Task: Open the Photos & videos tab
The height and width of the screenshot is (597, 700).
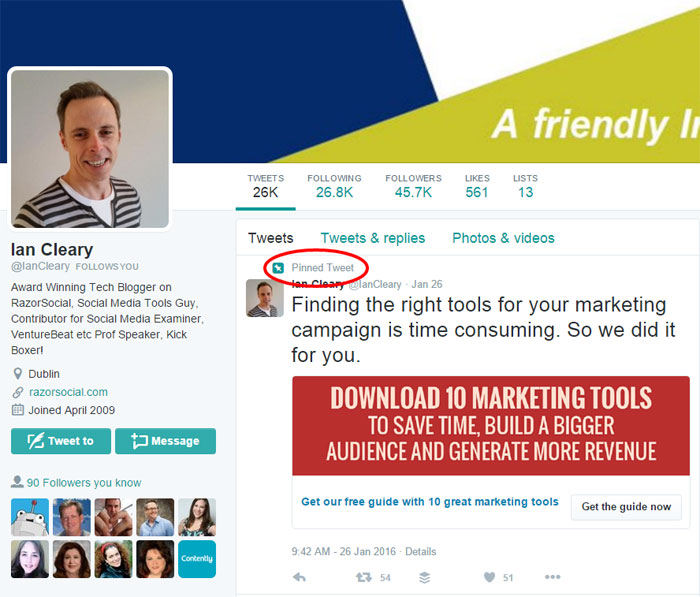Action: [x=503, y=238]
